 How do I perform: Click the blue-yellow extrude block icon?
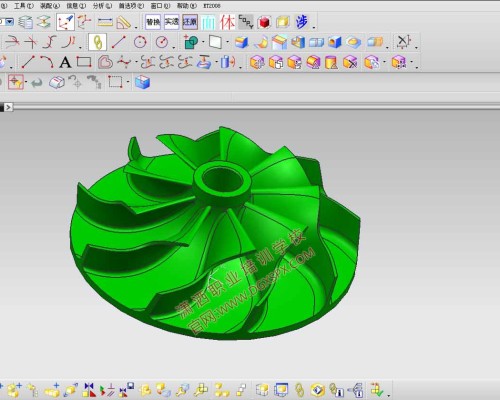point(241,42)
